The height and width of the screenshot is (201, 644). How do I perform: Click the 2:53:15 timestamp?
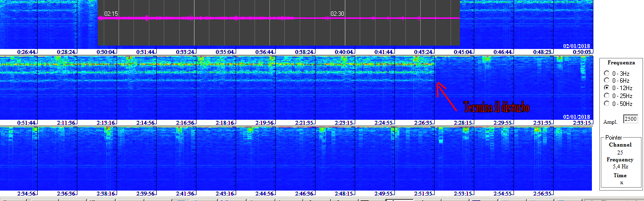(463, 193)
